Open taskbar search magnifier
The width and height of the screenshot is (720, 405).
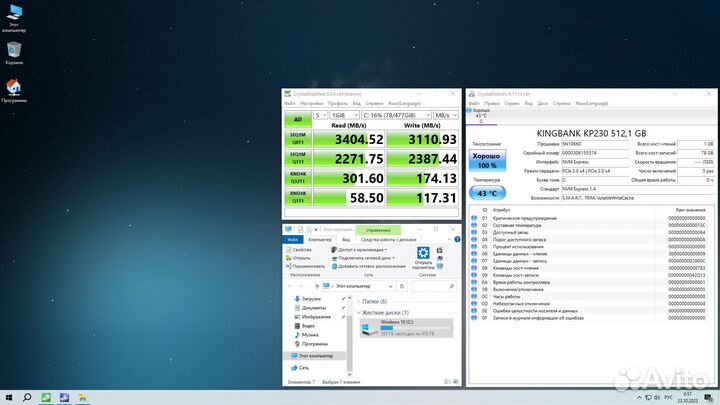pos(27,398)
